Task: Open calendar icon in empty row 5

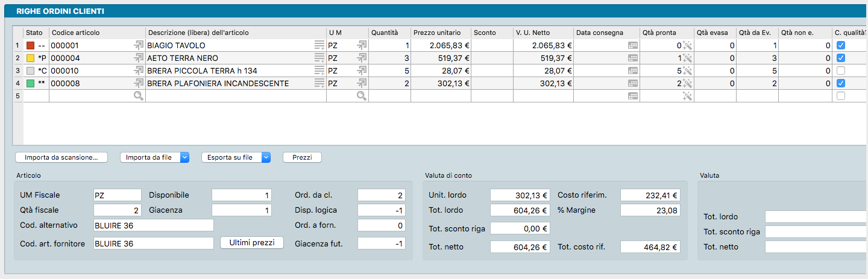Action: click(x=632, y=96)
